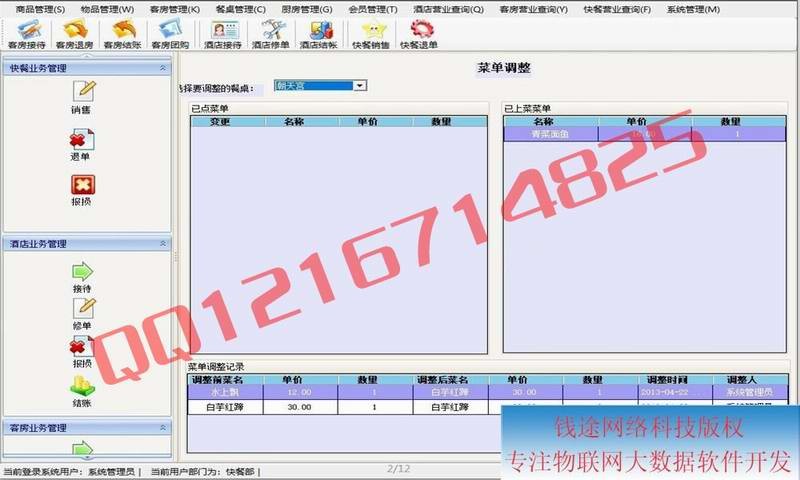Click the 当前用户部门为 status bar entry
The height and width of the screenshot is (480, 800).
coord(203,472)
